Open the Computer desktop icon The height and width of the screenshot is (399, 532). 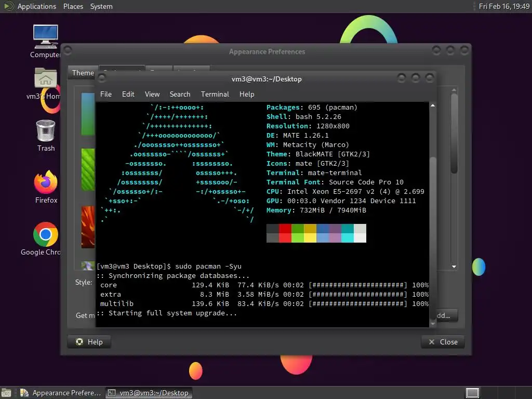click(46, 41)
